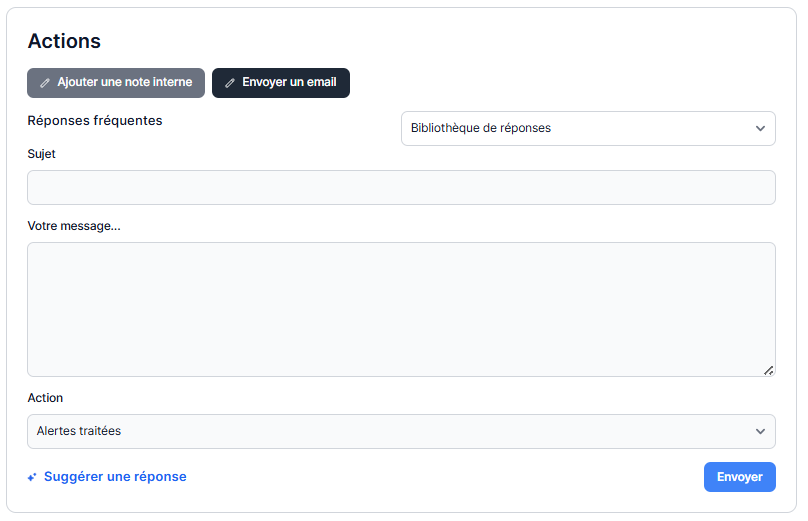Click inside the Votre message text area
This screenshot has height=521, width=808.
point(400,309)
